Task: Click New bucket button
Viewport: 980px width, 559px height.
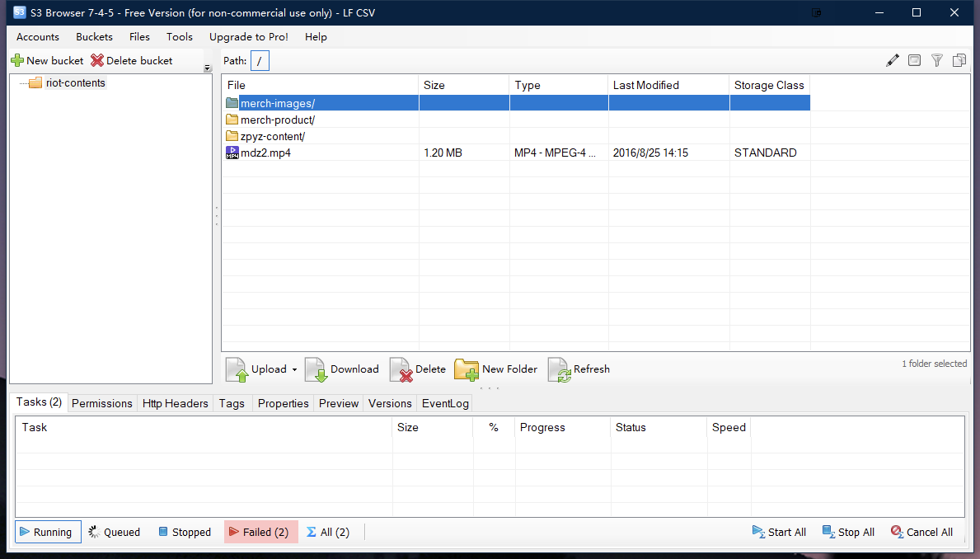Action: (x=47, y=60)
